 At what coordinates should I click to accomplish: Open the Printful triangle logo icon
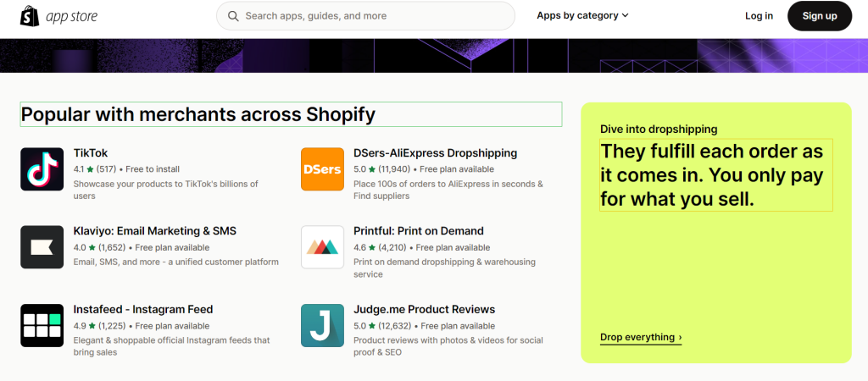[322, 247]
